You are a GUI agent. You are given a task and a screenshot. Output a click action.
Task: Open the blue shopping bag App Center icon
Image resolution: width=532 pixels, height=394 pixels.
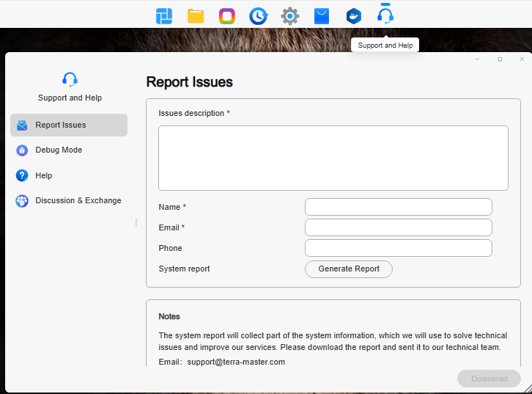click(322, 16)
